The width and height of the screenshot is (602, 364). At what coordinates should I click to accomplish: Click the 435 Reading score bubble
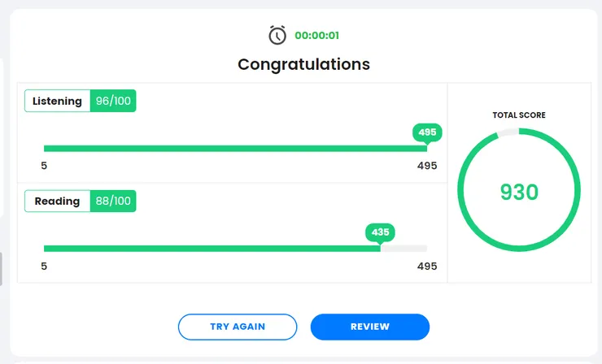point(380,232)
